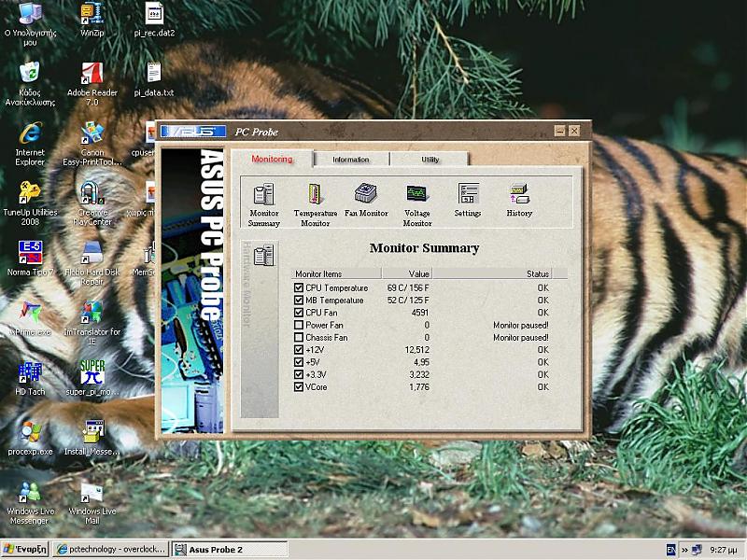Viewport: 747px width, 560px height.
Task: Switch to the Utility tab
Action: [x=430, y=160]
